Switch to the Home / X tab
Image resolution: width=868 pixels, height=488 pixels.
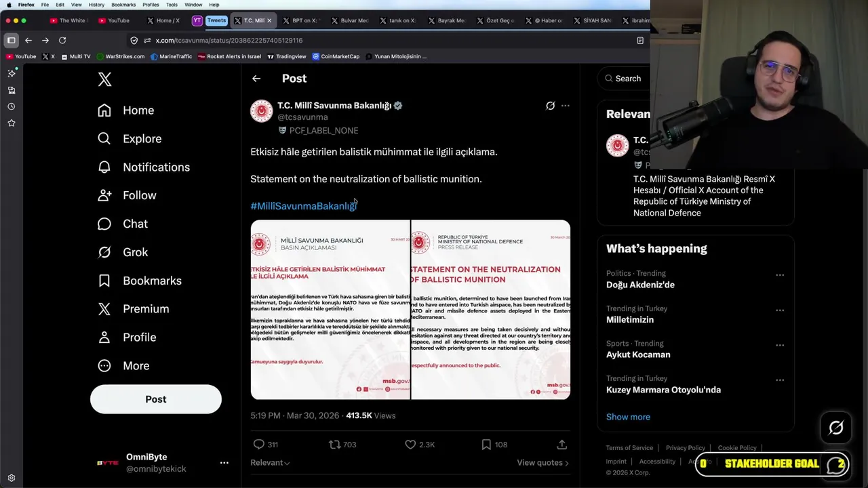[x=163, y=20]
